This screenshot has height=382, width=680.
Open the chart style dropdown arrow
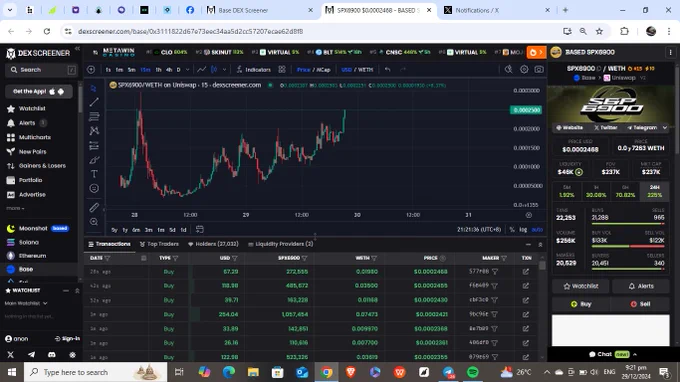(224, 69)
